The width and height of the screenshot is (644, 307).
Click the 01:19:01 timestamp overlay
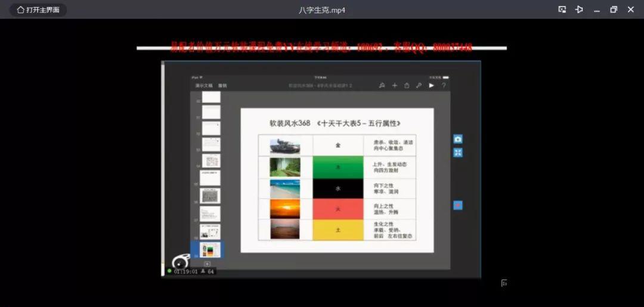click(185, 271)
